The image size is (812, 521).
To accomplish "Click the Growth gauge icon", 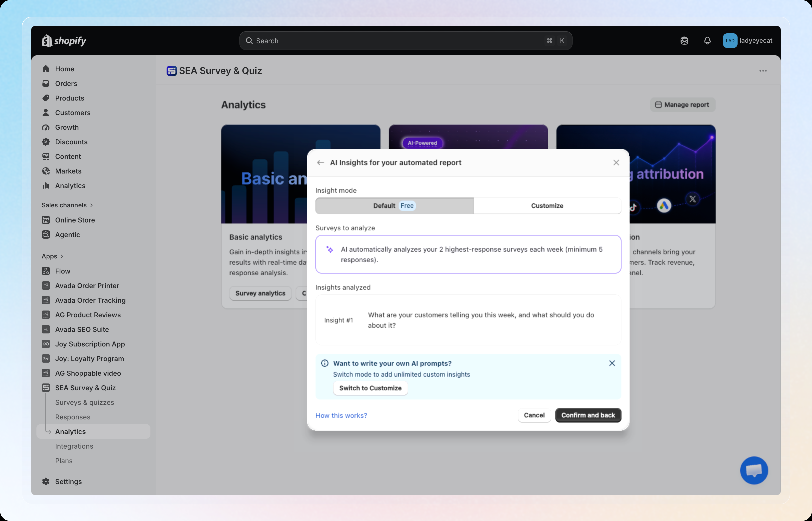I will tap(46, 127).
